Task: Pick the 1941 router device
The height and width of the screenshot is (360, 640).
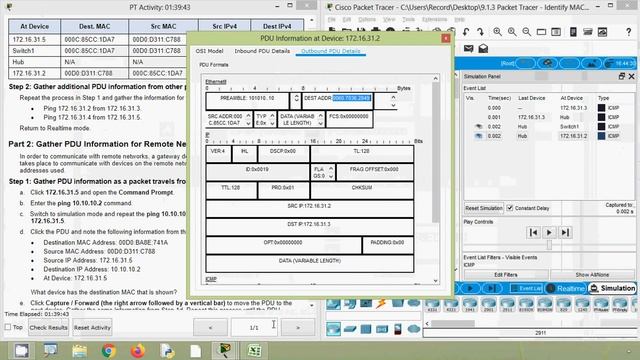Action: pos(470,304)
